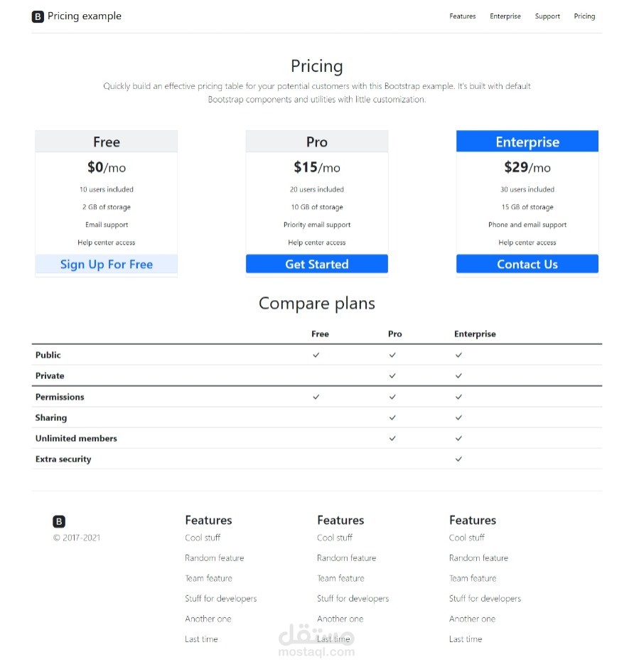Click Contact Us on the Enterprise plan
This screenshot has height=672, width=634.
527,264
